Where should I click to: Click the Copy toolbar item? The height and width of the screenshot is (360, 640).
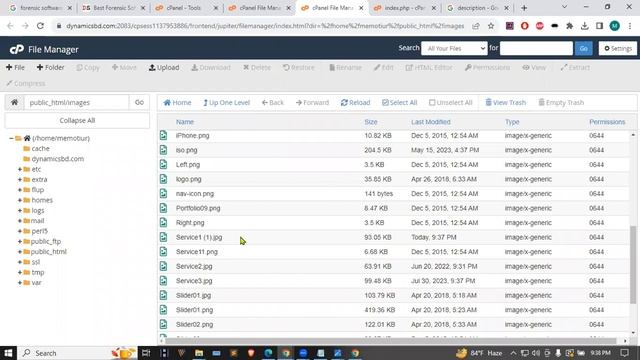88,67
